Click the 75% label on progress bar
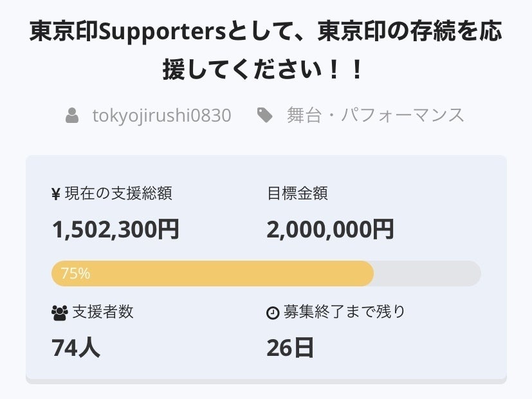This screenshot has width=532, height=399. pyautogui.click(x=75, y=274)
